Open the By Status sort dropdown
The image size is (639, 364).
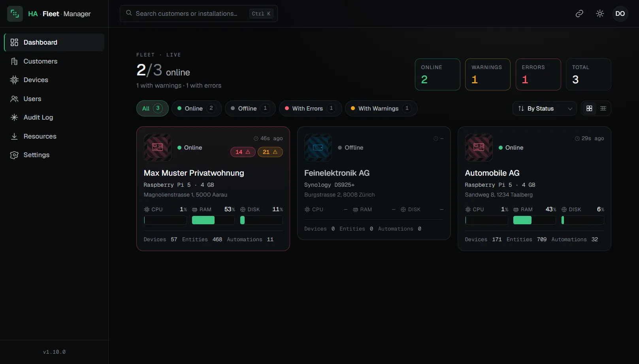point(545,109)
